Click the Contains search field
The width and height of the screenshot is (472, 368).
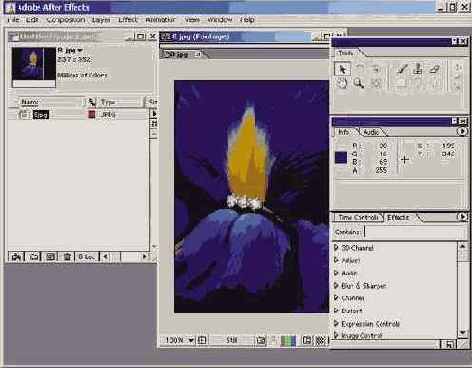[414, 232]
